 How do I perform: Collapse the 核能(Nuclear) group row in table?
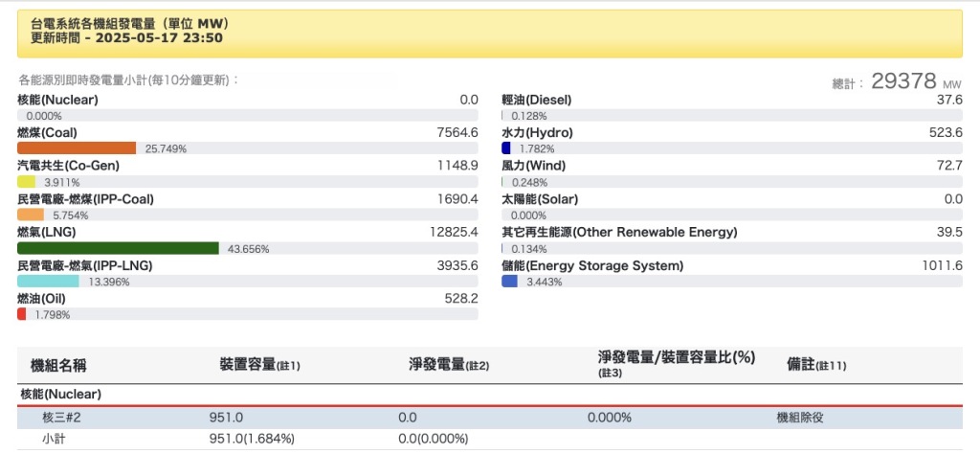pyautogui.click(x=61, y=394)
